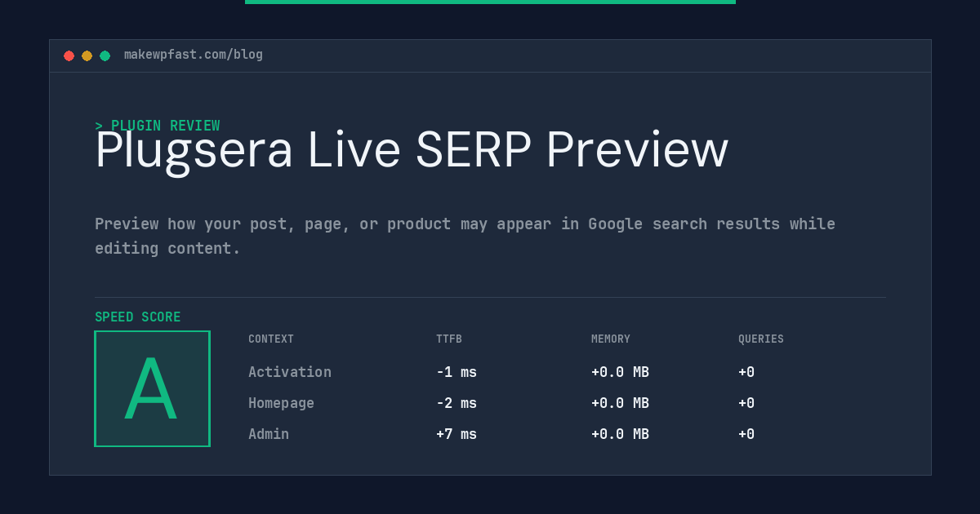Click the Admin queries value '+0'

click(x=746, y=434)
